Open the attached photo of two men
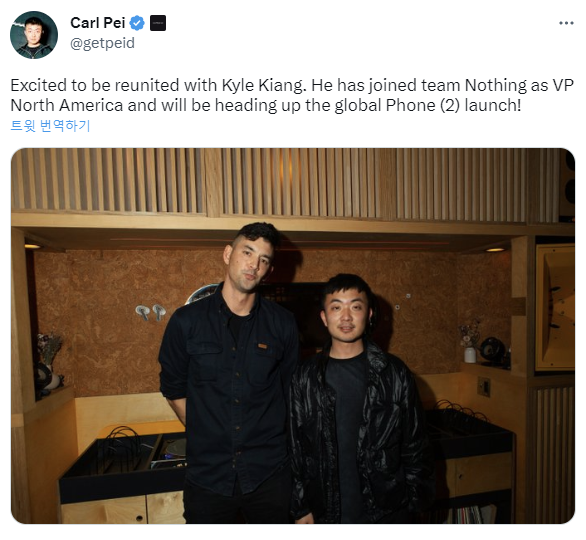Image resolution: width=586 pixels, height=540 pixels. (x=293, y=336)
